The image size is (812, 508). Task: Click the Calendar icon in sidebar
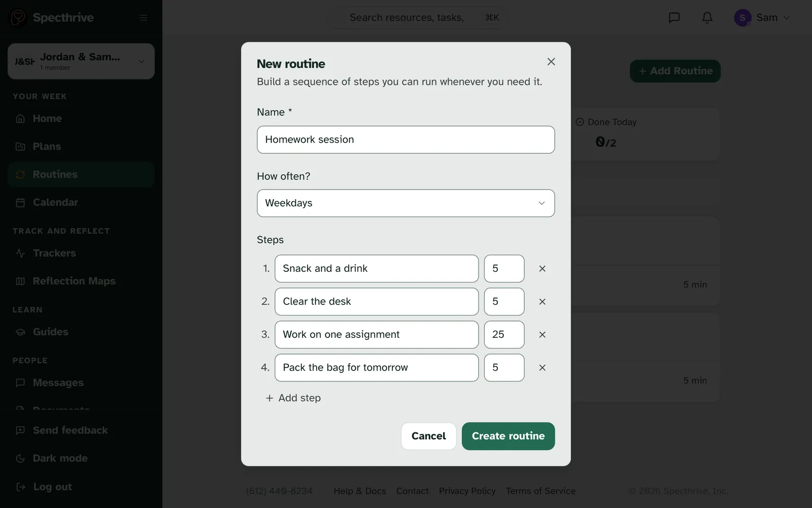coord(20,202)
